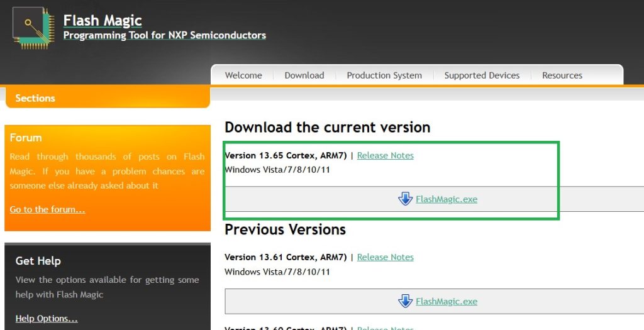Download FlashMagic.exe for previous version 13.61
The height and width of the screenshot is (330, 644).
pyautogui.click(x=447, y=302)
